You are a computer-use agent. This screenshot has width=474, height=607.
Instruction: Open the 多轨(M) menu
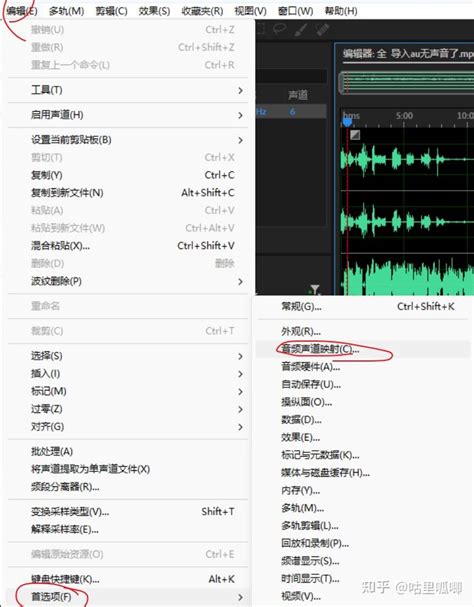(66, 11)
